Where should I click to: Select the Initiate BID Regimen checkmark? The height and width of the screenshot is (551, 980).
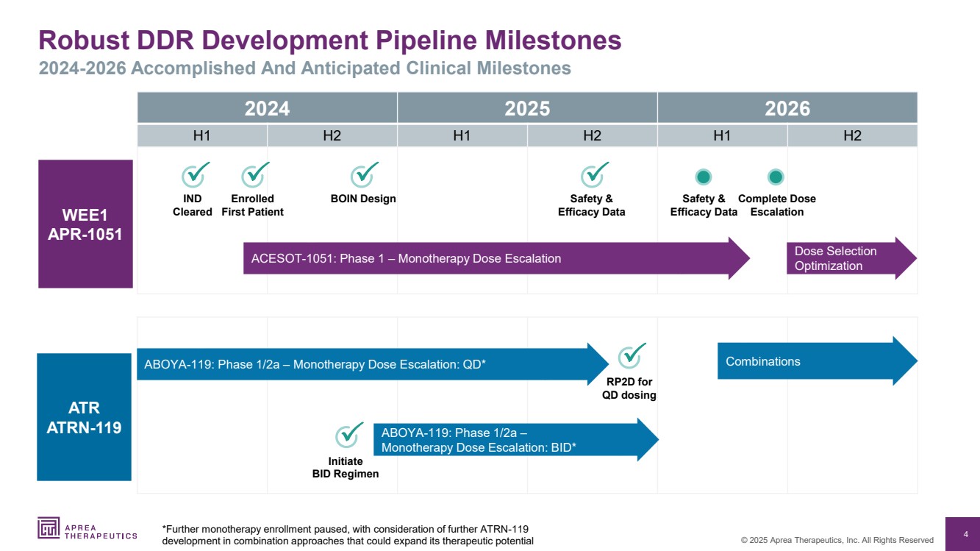click(348, 436)
